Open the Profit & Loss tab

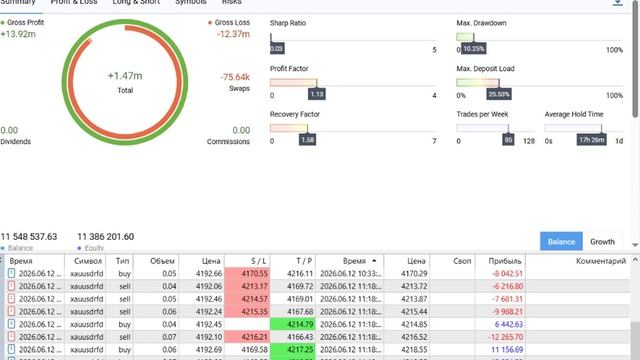pyautogui.click(x=74, y=2)
